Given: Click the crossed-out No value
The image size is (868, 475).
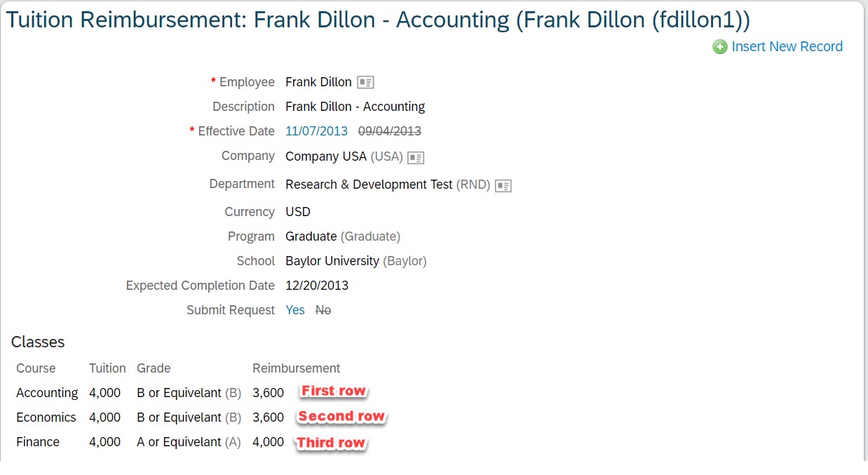Looking at the screenshot, I should coord(323,310).
